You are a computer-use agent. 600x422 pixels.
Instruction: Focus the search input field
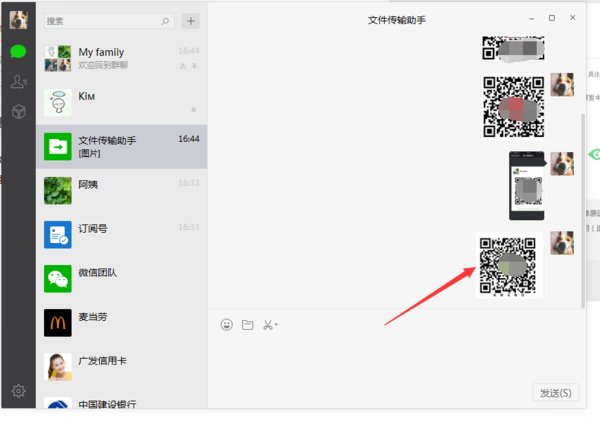[x=109, y=21]
